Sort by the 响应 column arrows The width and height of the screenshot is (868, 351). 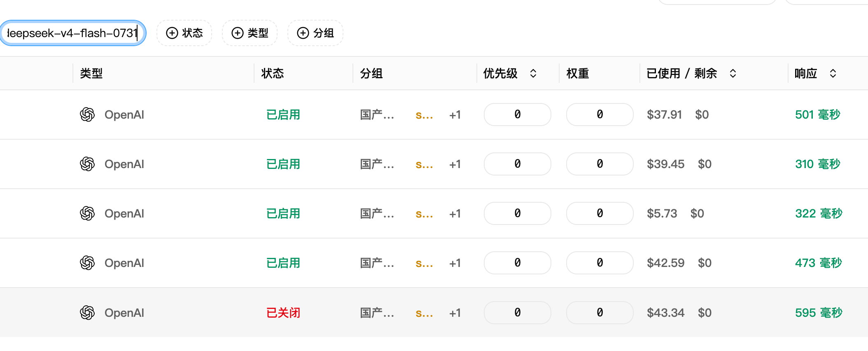pos(833,73)
